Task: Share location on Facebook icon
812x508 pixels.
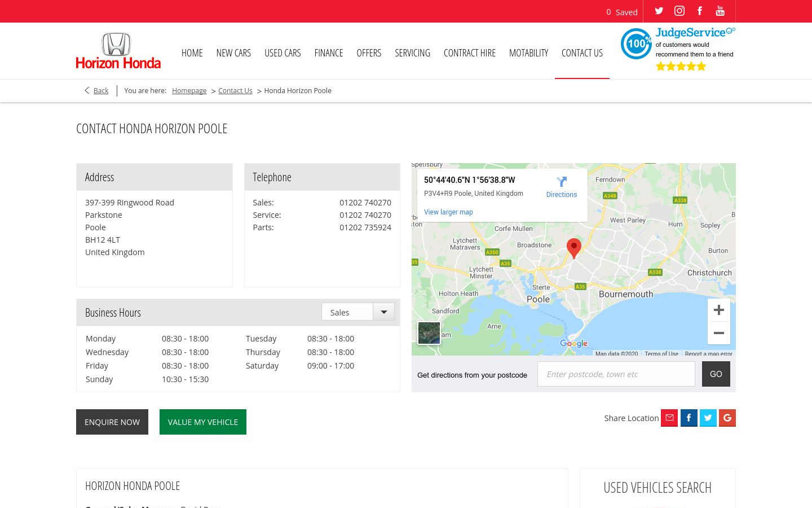Action: [x=689, y=418]
